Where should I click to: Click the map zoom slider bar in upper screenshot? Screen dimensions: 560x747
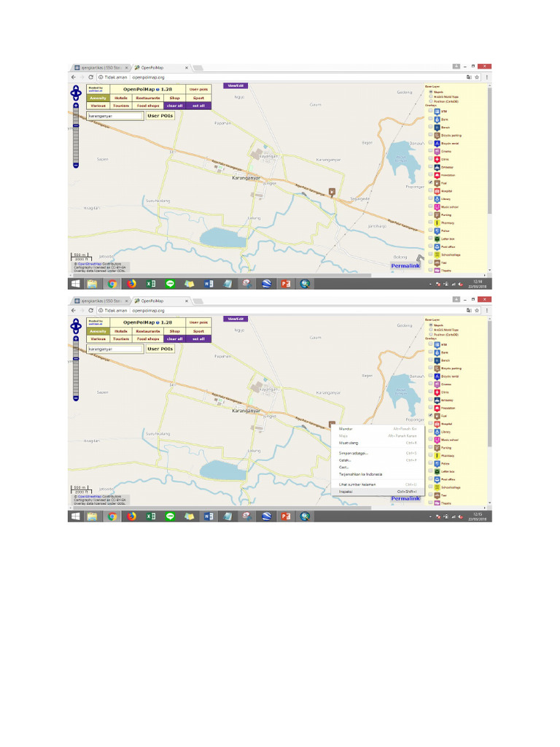[76, 135]
